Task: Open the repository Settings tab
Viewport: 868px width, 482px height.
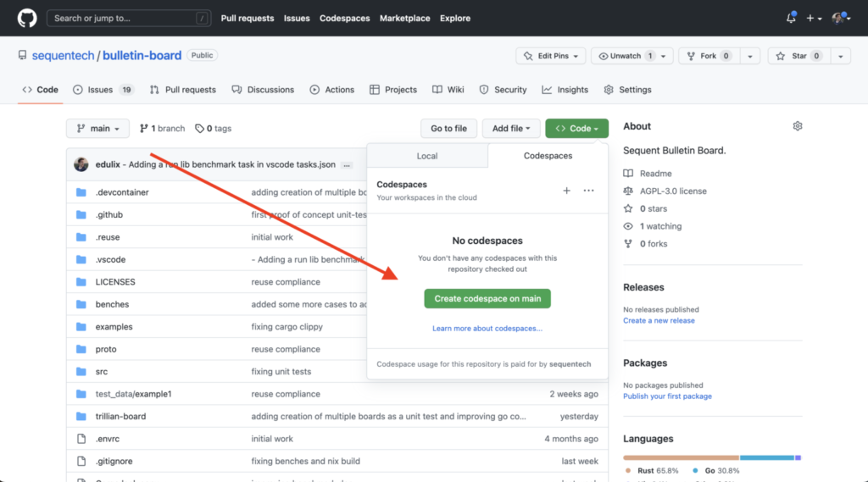Action: (627, 90)
